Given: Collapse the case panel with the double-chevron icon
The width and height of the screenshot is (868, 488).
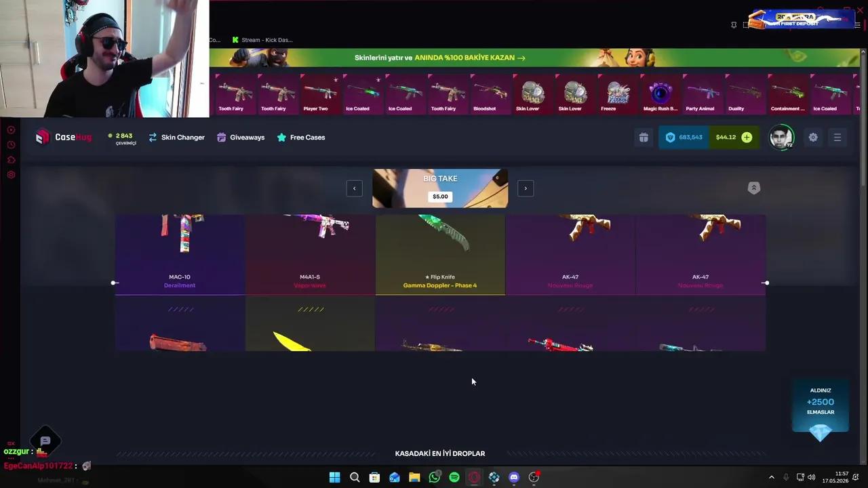Looking at the screenshot, I should point(753,188).
